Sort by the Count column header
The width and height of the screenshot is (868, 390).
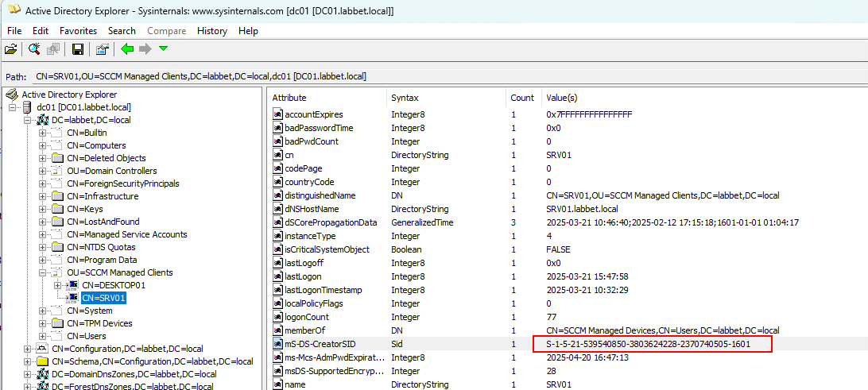click(522, 98)
